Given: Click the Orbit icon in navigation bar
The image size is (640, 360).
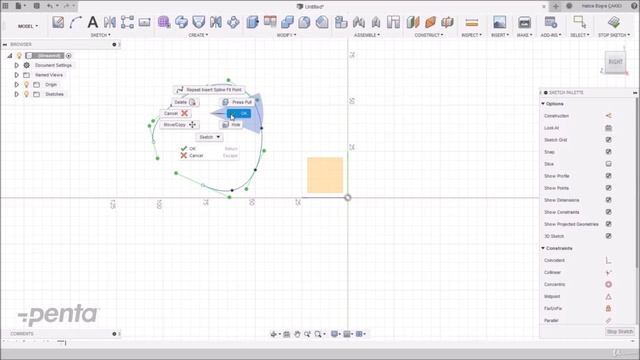Looking at the screenshot, I should tap(273, 334).
